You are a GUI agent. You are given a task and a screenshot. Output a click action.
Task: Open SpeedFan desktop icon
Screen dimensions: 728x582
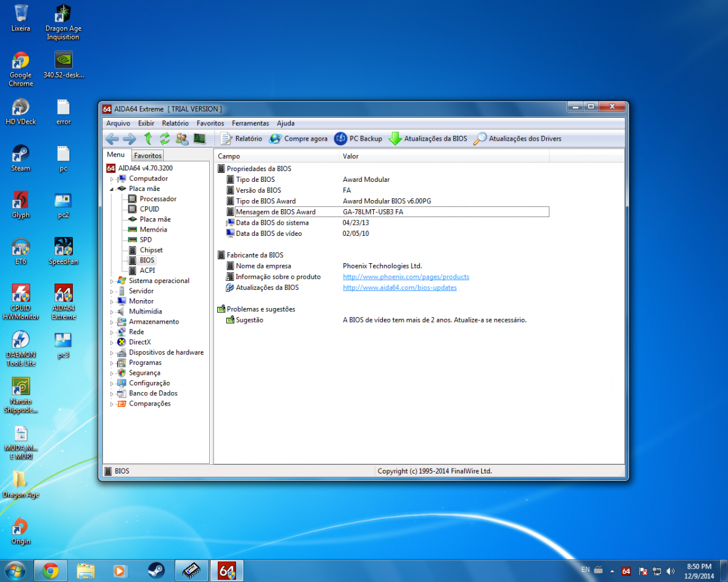pyautogui.click(x=63, y=252)
